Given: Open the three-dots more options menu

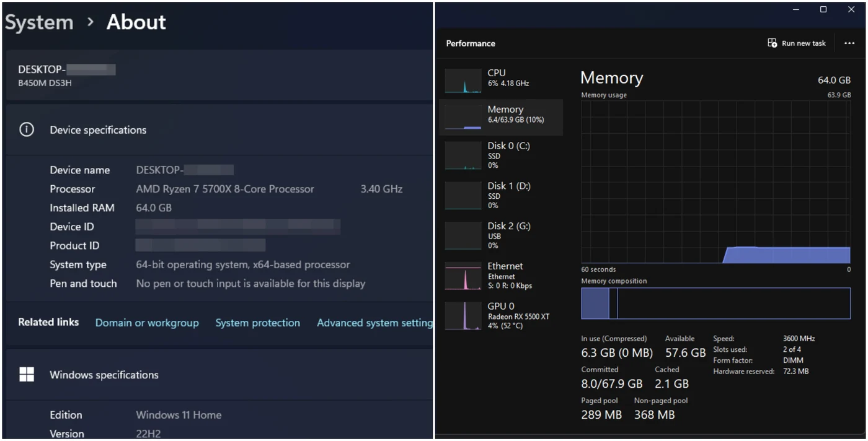Looking at the screenshot, I should coord(849,43).
